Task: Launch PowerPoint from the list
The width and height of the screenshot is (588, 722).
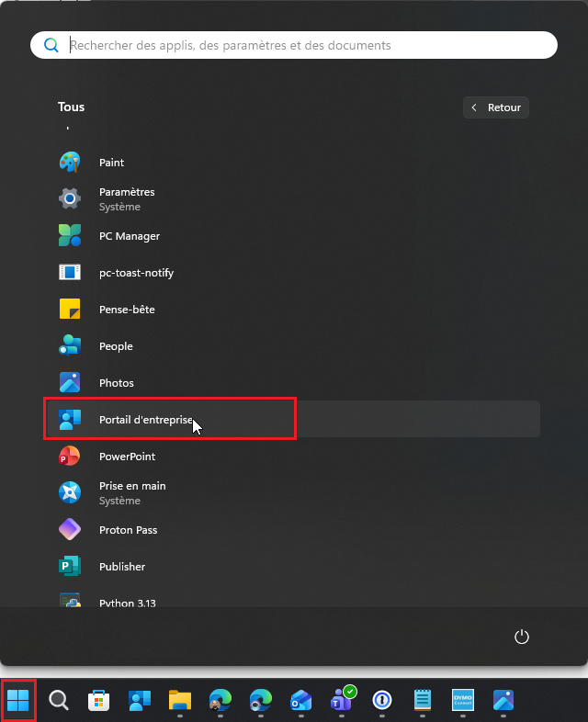Action: pos(127,457)
